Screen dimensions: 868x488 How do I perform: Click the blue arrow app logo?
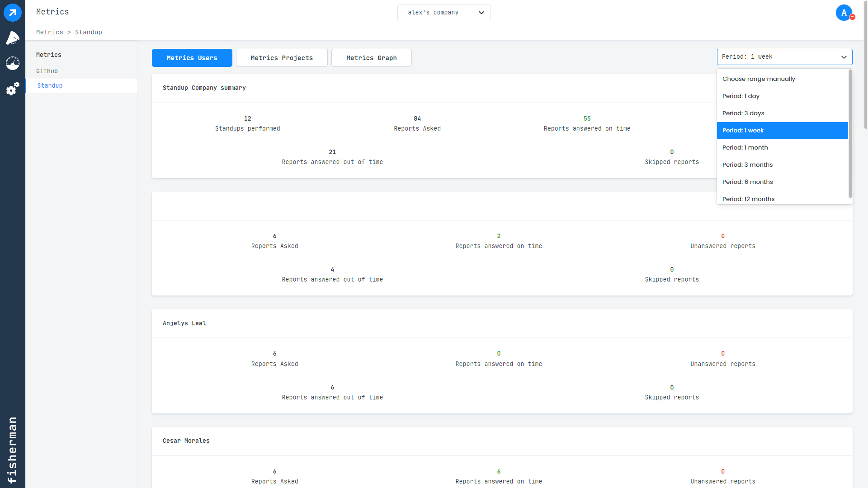tap(12, 12)
